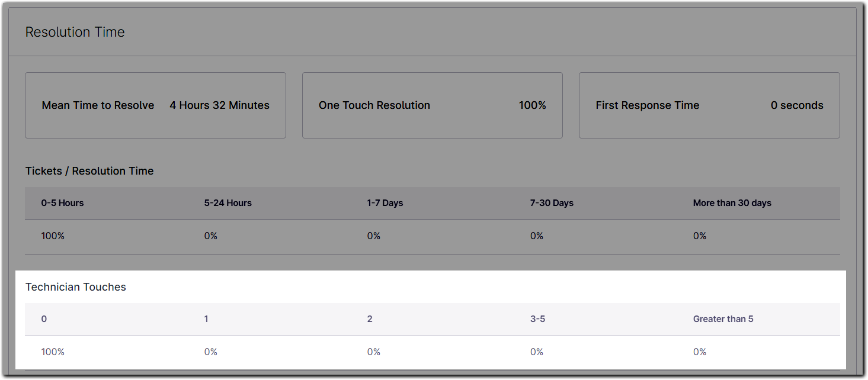Select the 0-5 Hours column header
This screenshot has height=380, width=868.
62,202
